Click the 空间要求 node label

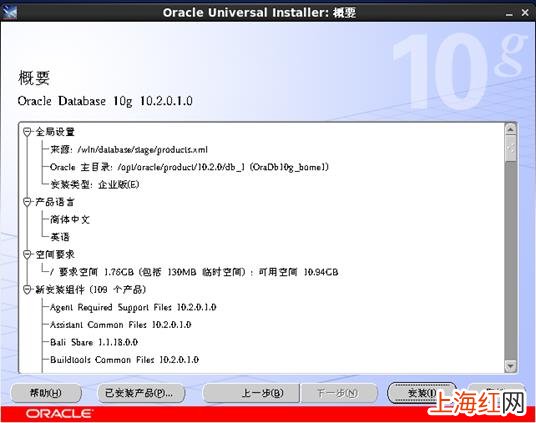[55, 255]
